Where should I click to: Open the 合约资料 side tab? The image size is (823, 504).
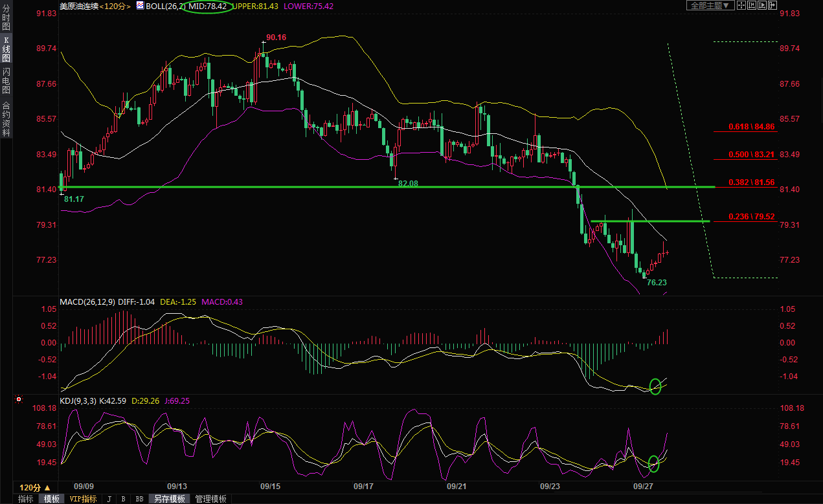tap(6, 119)
